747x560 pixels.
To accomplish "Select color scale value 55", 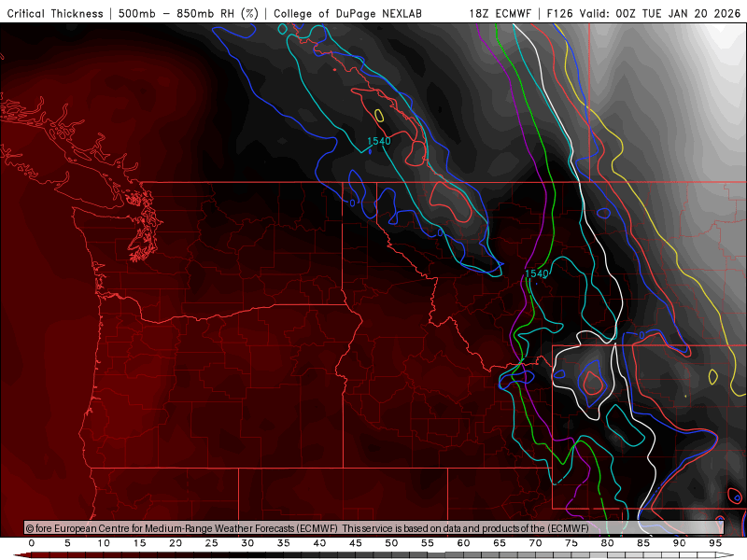I will point(428,543).
